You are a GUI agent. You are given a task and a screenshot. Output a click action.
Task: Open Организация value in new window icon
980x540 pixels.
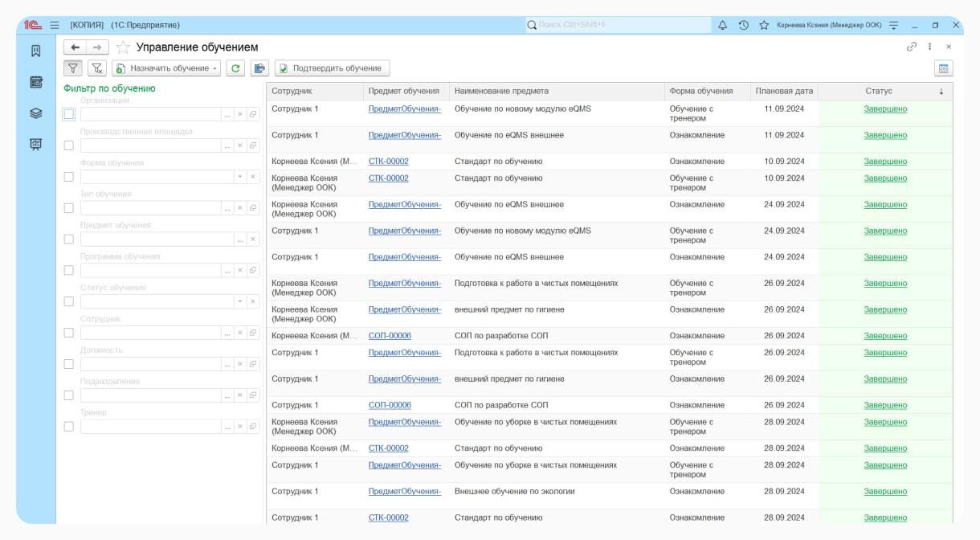pos(252,114)
